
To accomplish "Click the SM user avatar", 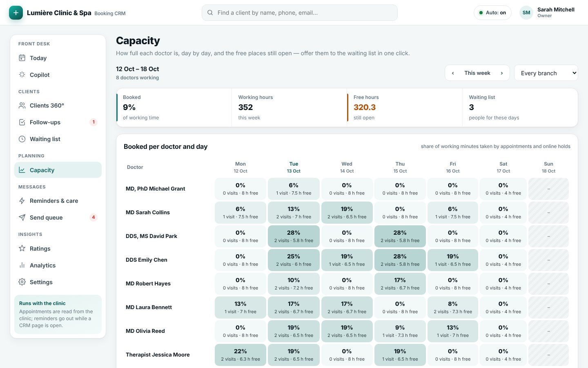I will (526, 13).
